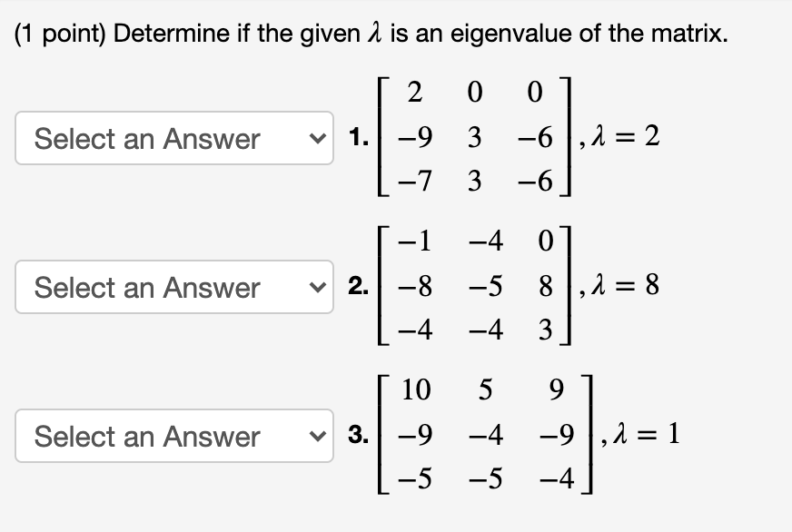Open the second Select an Answer dropdown
Image resolution: width=792 pixels, height=532 pixels.
pos(173,288)
